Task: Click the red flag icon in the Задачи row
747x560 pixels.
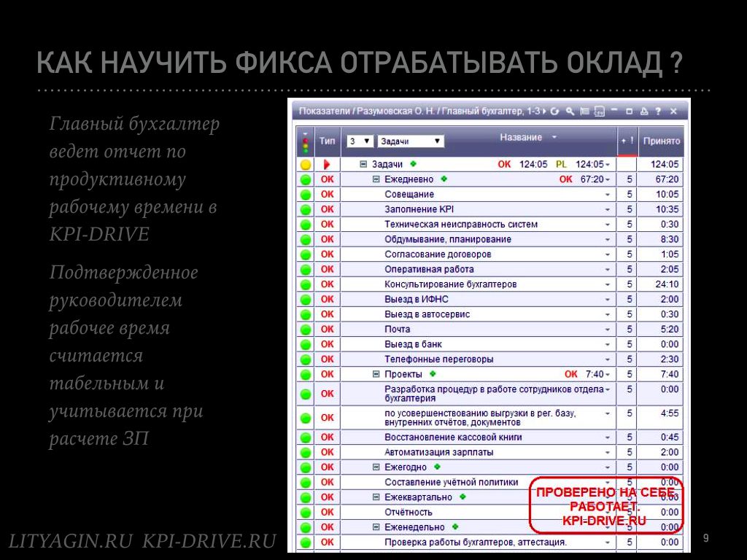Action: point(327,165)
